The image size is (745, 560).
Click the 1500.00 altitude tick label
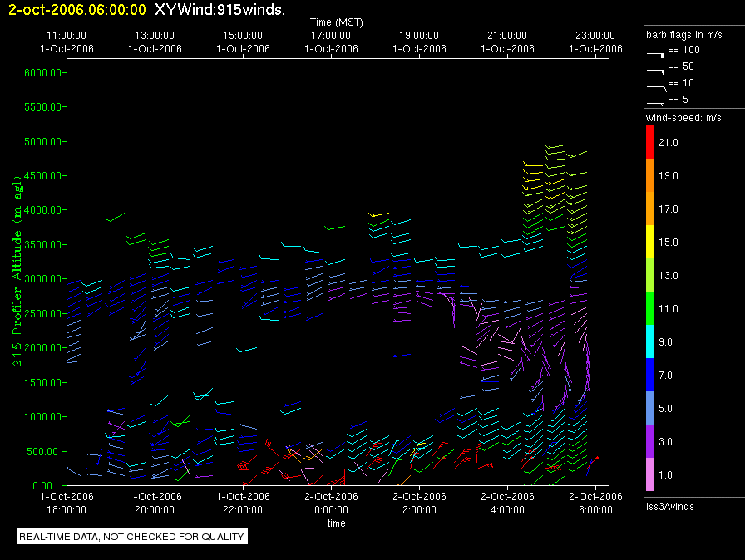pyautogui.click(x=42, y=382)
